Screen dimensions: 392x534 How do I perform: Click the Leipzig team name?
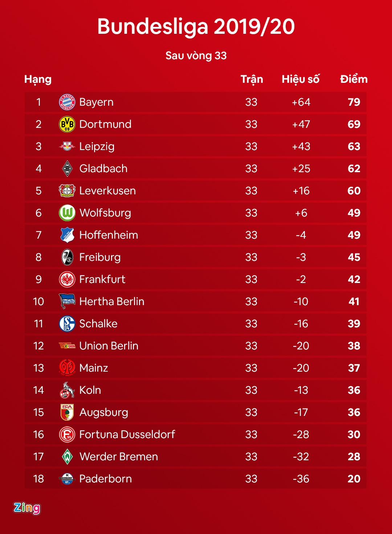tap(97, 146)
